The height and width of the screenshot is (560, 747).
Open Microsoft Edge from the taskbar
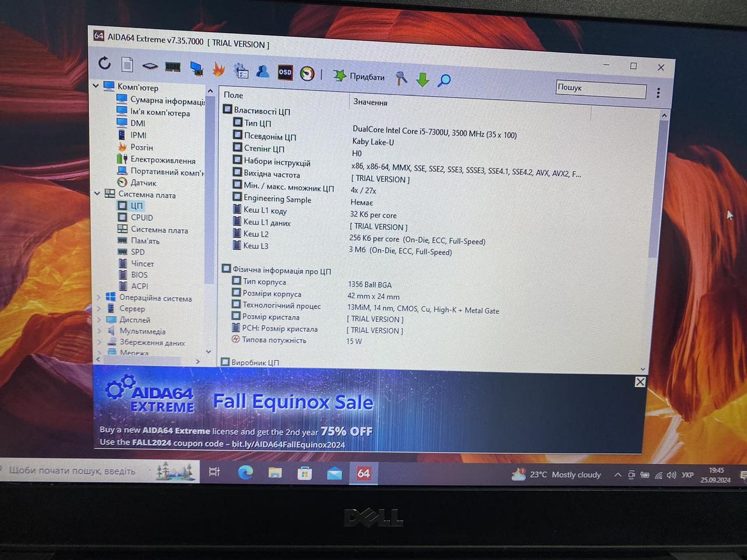pos(245,472)
